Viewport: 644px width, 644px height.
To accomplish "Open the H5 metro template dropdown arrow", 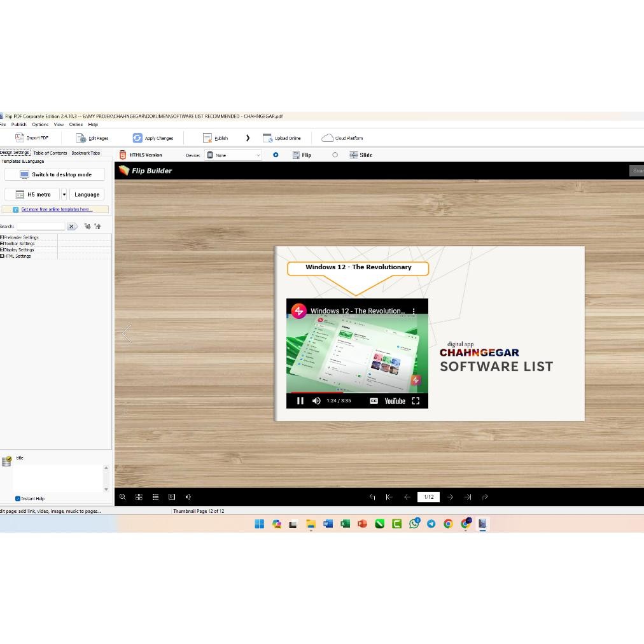I will coord(64,194).
